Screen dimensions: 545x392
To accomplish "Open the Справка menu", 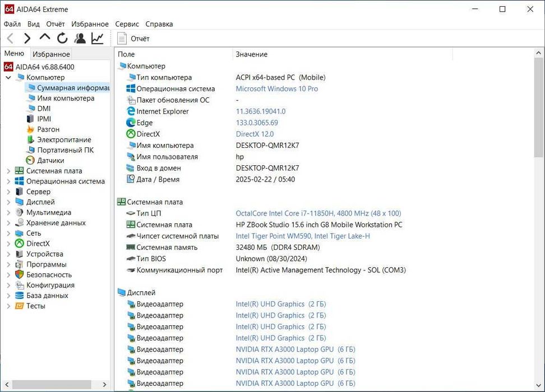I will (x=159, y=24).
